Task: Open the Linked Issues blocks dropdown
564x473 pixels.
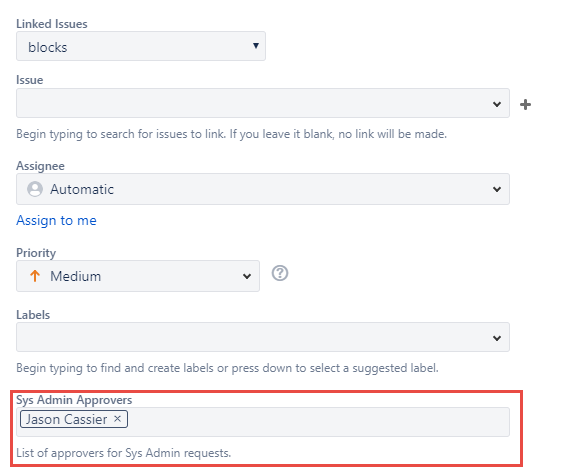Action: (x=141, y=46)
